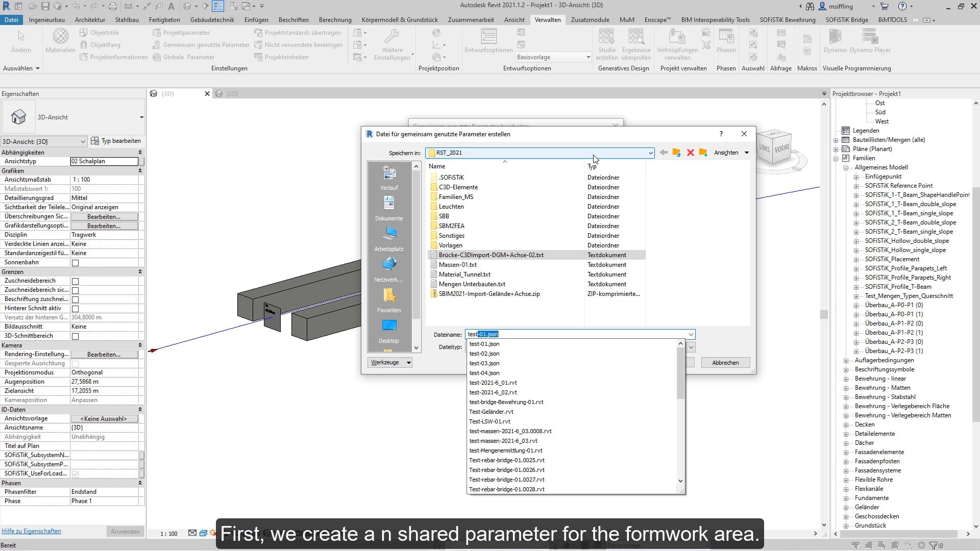Open the 3D-Ansicht: {3D} instance dropdown
The image size is (980, 551).
[44, 141]
